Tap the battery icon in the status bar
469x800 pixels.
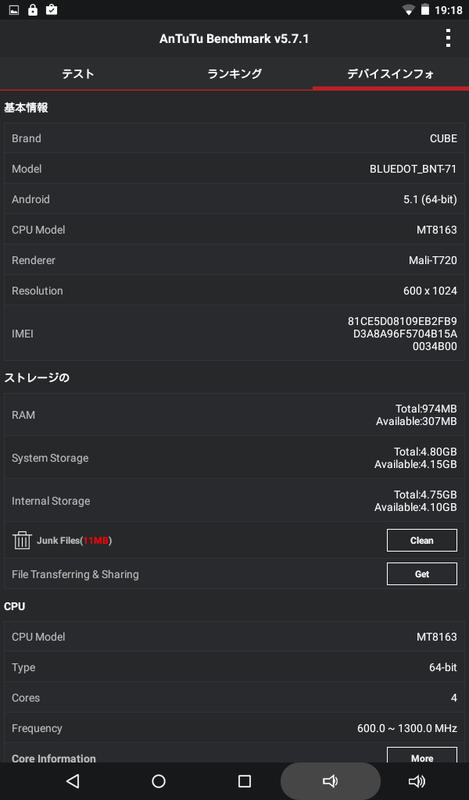(425, 10)
